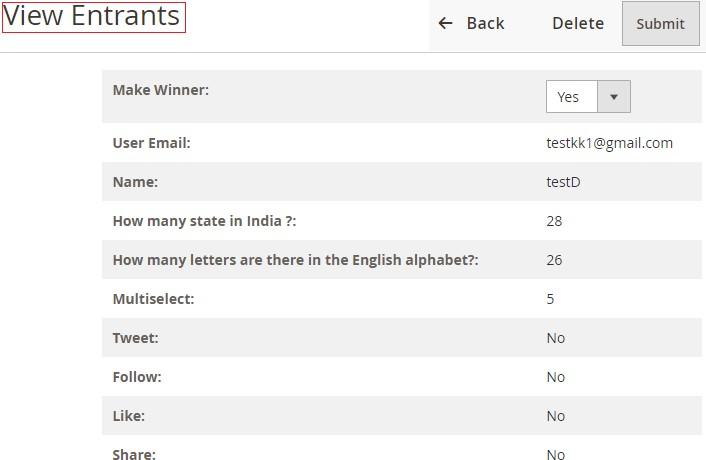706x460 pixels.
Task: Click the Delete button
Action: coord(578,23)
